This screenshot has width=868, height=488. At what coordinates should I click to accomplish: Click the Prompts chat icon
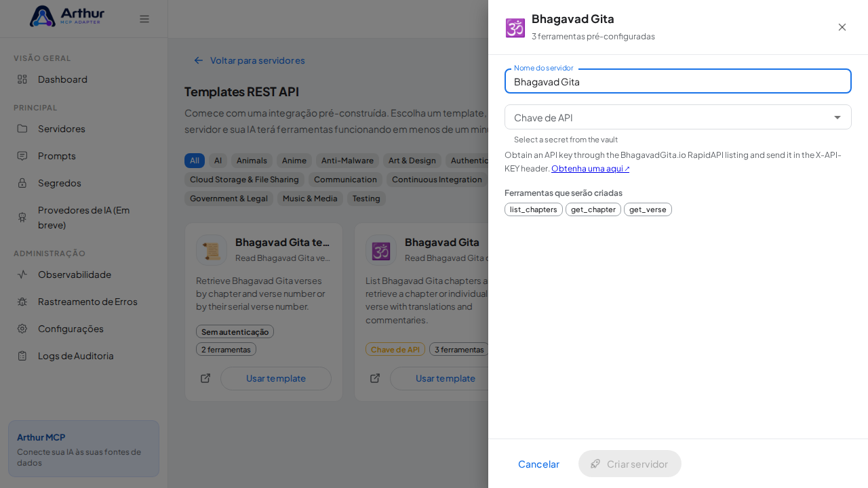click(22, 156)
